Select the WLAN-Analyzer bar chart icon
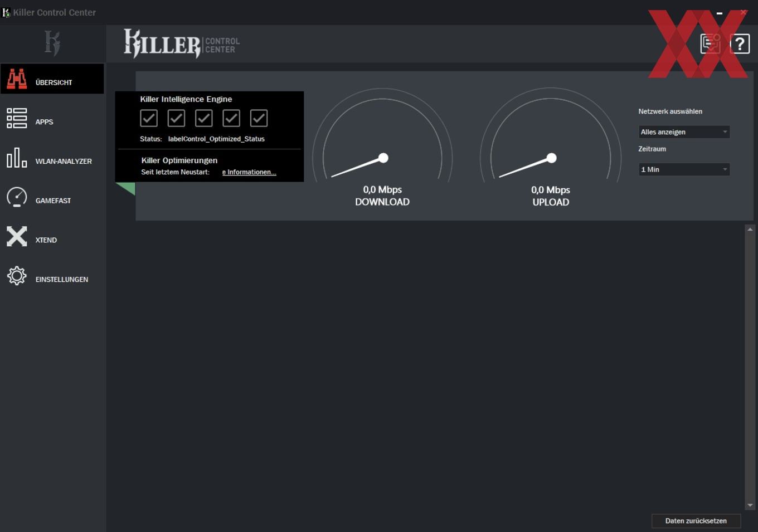758x532 pixels. click(x=17, y=158)
